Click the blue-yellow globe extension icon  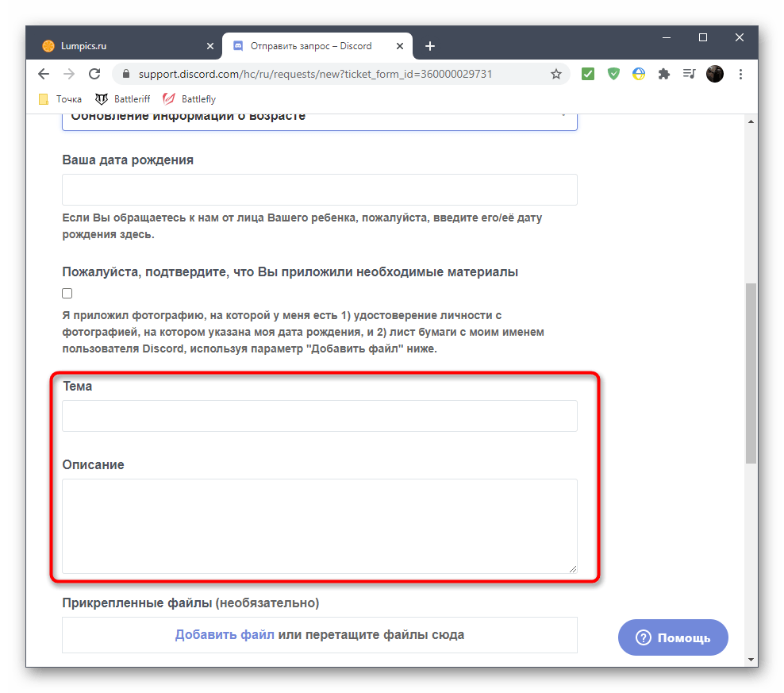639,74
